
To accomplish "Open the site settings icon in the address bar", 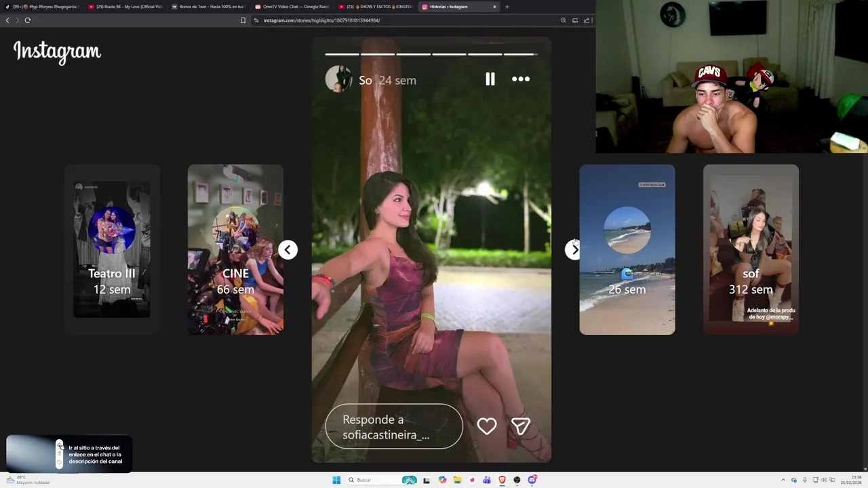I will point(256,20).
